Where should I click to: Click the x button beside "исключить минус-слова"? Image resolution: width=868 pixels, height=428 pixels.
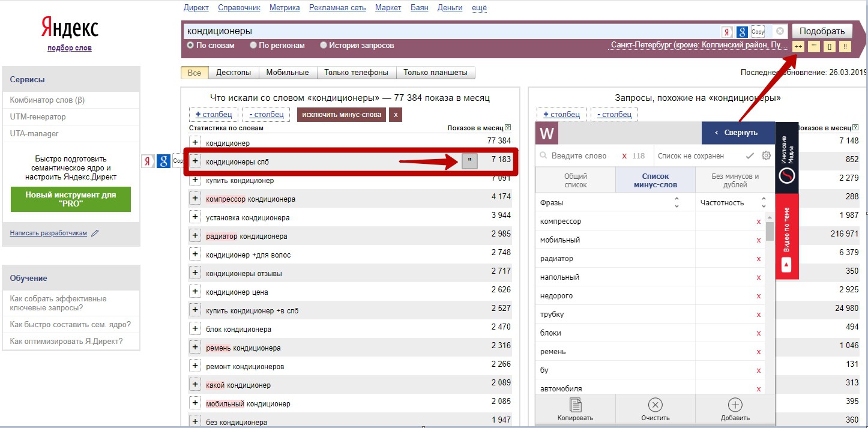396,114
